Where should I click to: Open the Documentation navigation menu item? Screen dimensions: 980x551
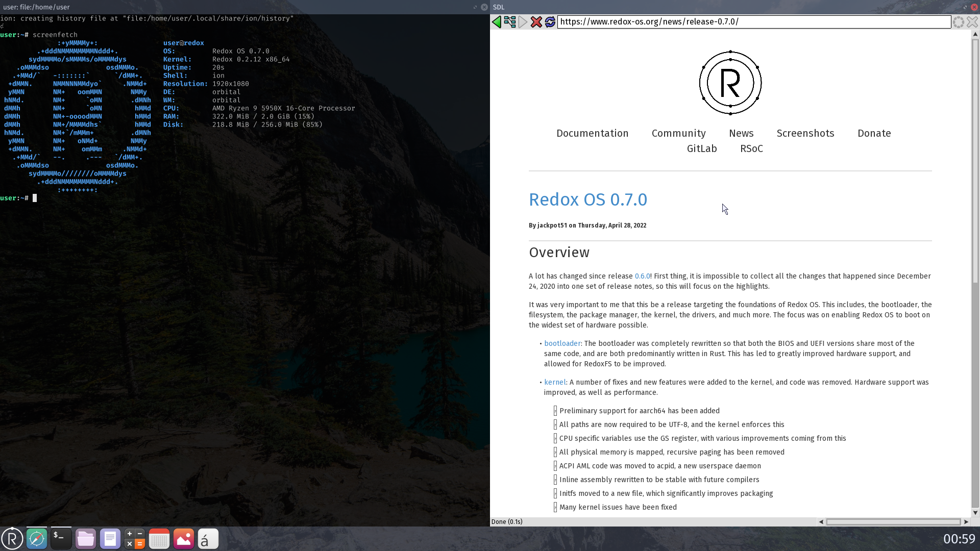(592, 133)
